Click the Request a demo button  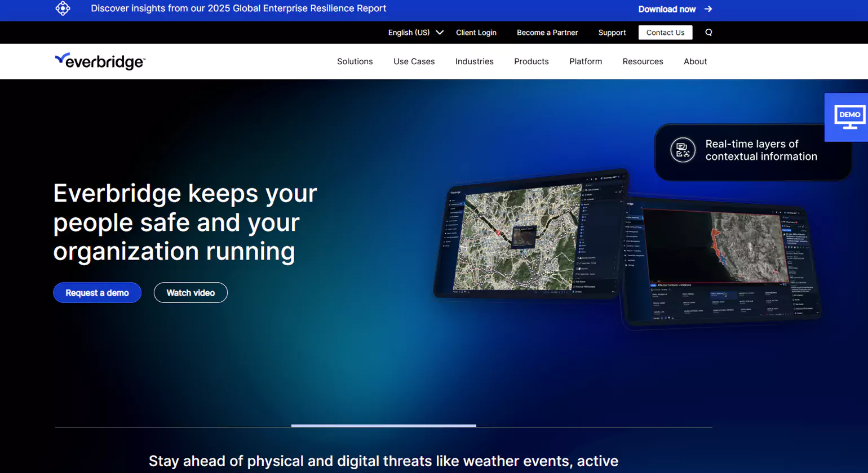coord(97,293)
